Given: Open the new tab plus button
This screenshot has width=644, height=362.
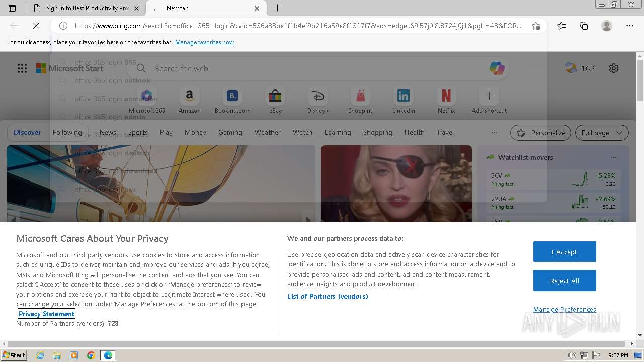Looking at the screenshot, I should click(277, 8).
